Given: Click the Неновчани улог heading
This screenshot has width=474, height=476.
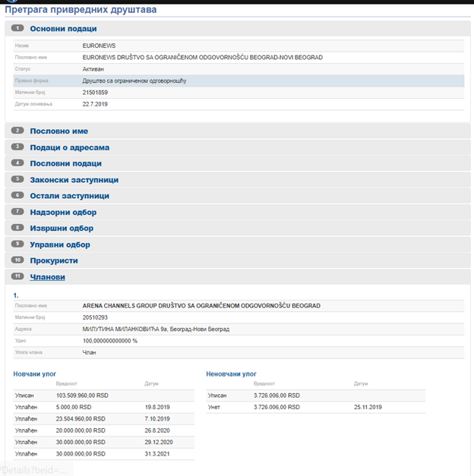Looking at the screenshot, I should tap(231, 374).
